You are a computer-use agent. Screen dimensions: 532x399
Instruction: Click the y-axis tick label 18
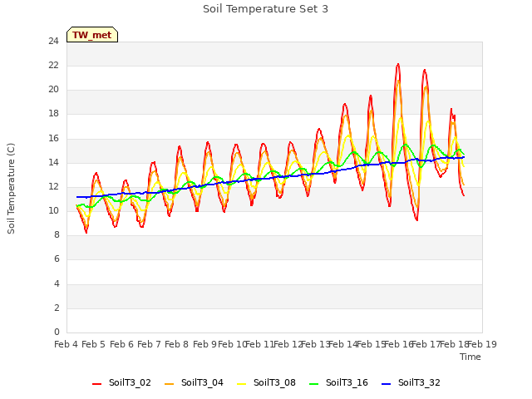coord(53,114)
